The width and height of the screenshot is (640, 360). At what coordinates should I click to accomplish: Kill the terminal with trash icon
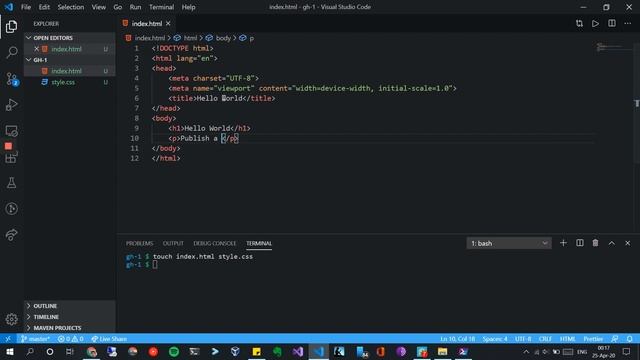pos(596,243)
